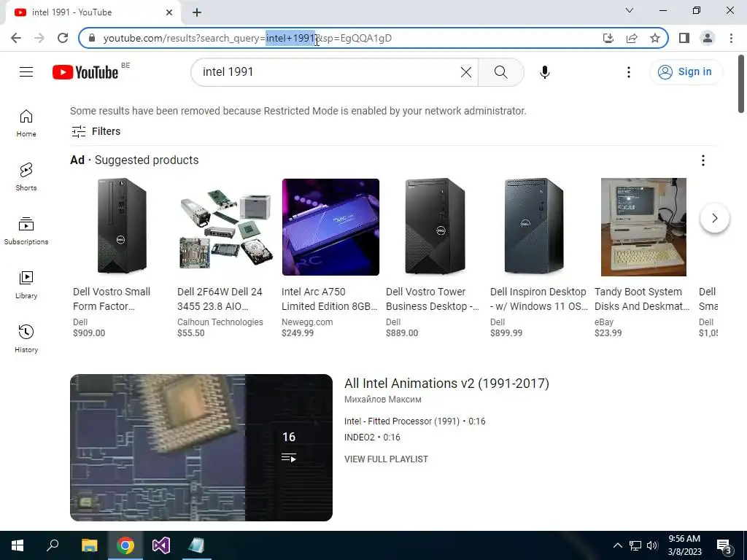Click the magnifier search button
Screen dimensions: 747x560
[x=500, y=72]
